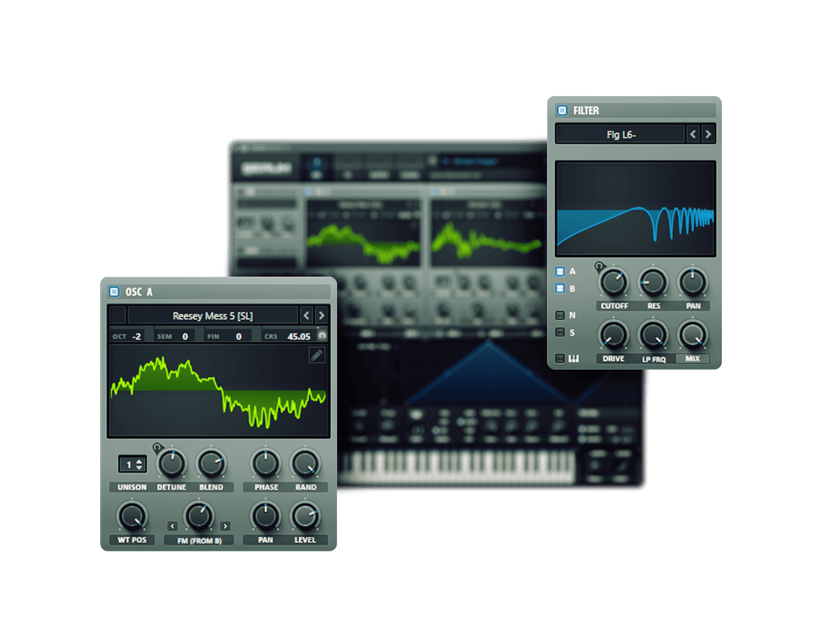
Task: Click the OCT octave value field
Action: 136,337
